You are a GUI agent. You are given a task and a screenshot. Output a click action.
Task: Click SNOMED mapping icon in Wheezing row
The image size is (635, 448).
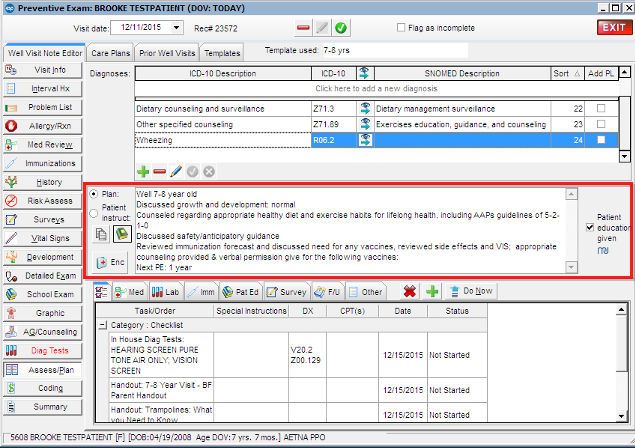(365, 140)
